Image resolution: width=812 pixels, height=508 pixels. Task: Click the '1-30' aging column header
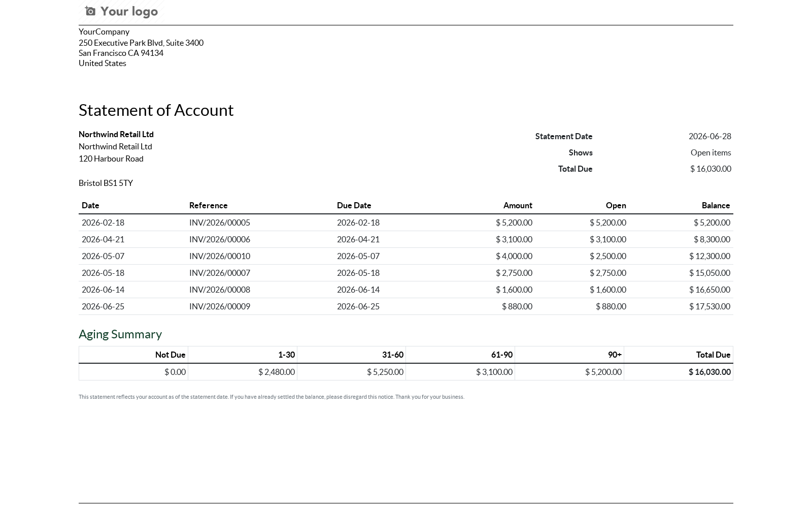point(286,355)
